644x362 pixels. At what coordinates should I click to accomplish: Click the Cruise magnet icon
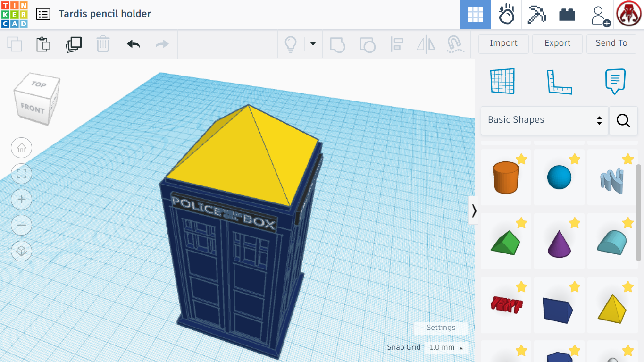(455, 44)
